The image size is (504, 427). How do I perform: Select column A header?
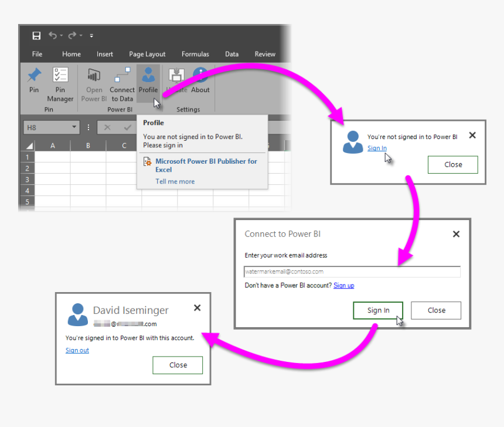point(53,146)
